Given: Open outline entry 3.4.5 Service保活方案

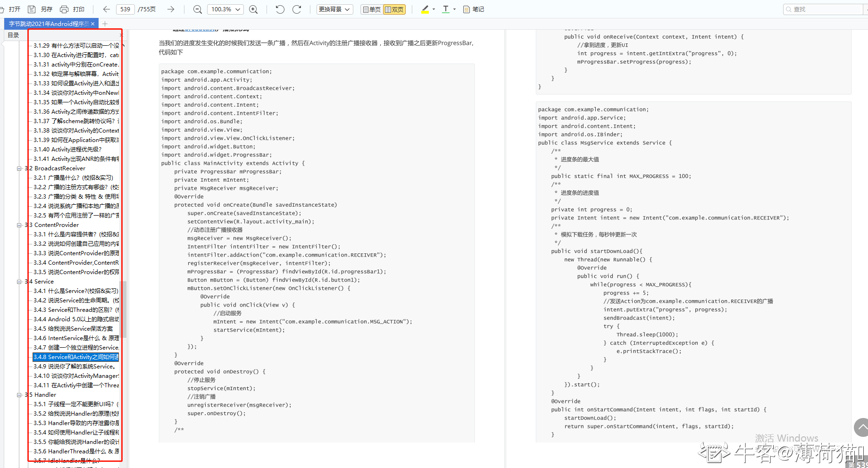Looking at the screenshot, I should pyautogui.click(x=73, y=329).
